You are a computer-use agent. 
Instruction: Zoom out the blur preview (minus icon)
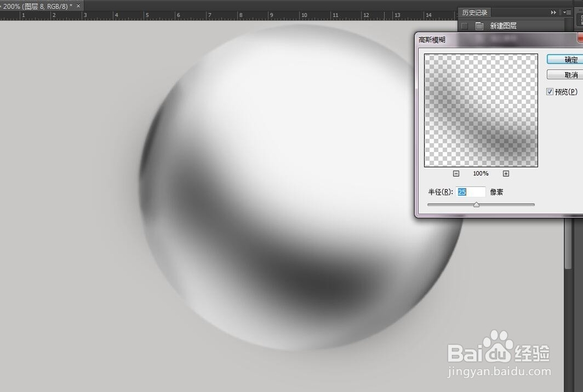pyautogui.click(x=456, y=174)
